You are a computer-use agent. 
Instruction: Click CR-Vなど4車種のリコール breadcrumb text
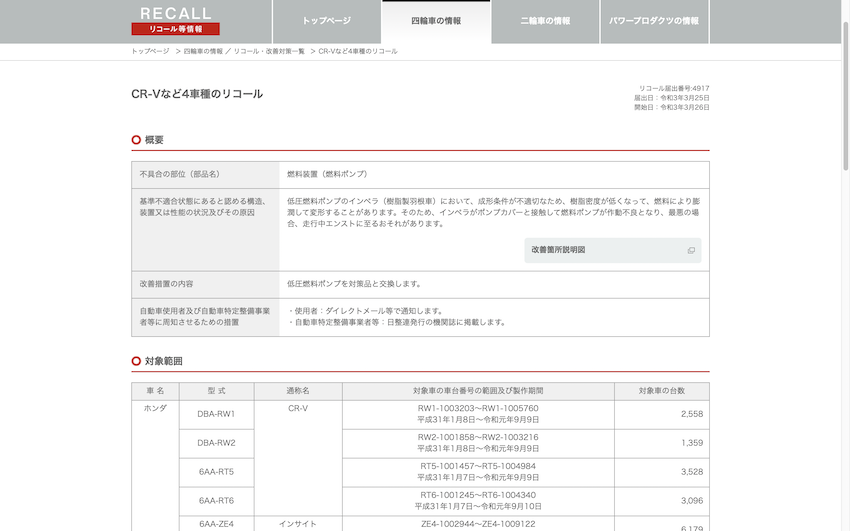click(358, 51)
